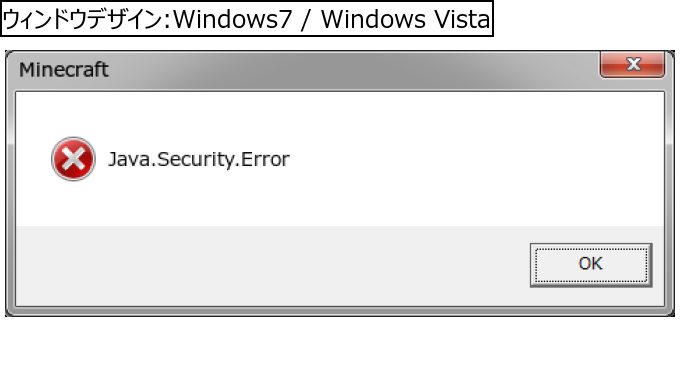Dismiss the error via the OK button's dotted focus box
This screenshot has width=680, height=368.
pyautogui.click(x=591, y=265)
